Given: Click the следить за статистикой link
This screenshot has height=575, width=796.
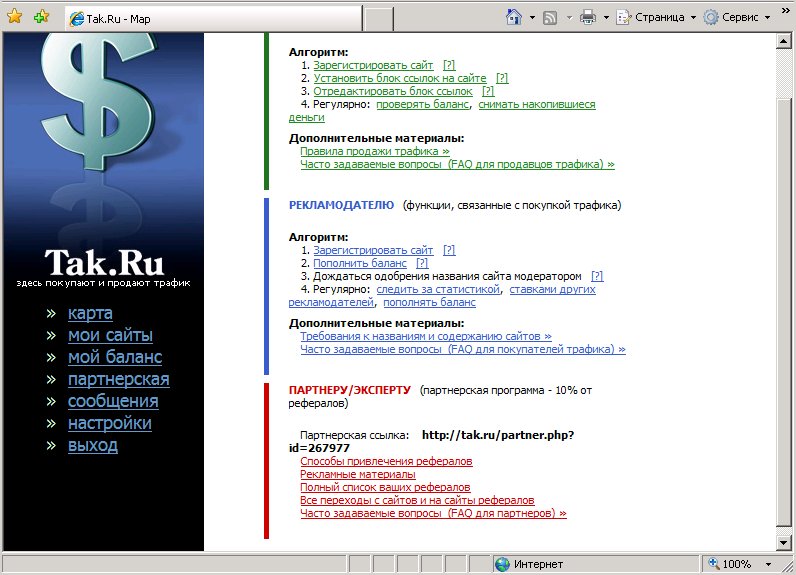Looking at the screenshot, I should (438, 290).
